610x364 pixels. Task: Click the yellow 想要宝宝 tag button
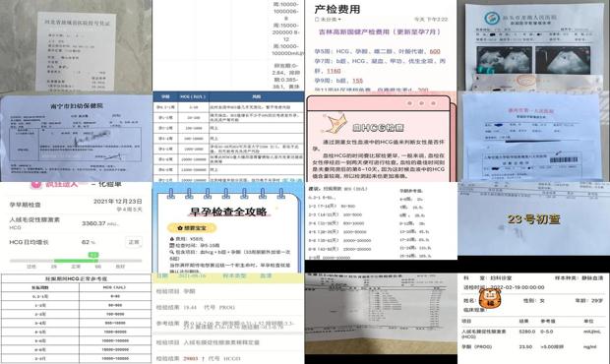[x=192, y=227]
